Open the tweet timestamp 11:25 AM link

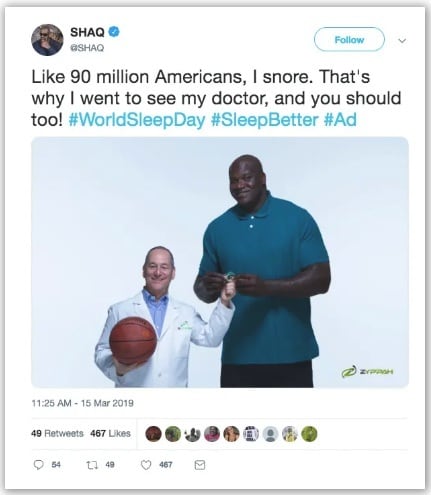tap(82, 403)
